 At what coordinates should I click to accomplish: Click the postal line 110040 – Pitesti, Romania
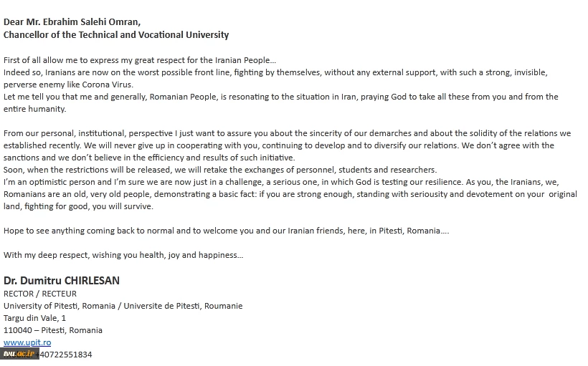tap(53, 330)
